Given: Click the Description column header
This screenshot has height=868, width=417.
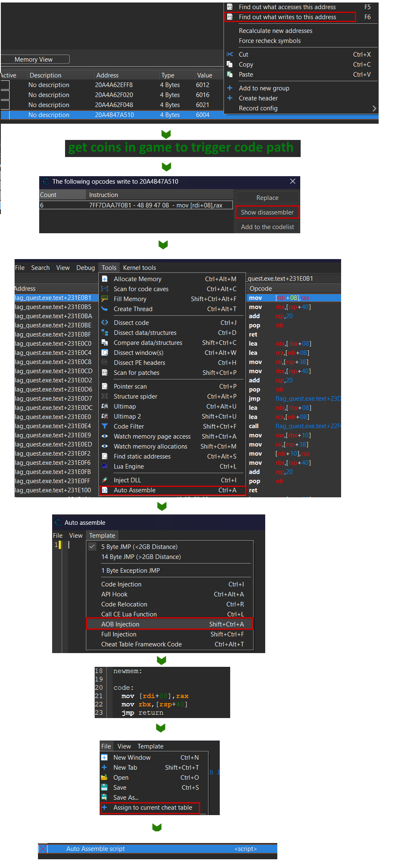Looking at the screenshot, I should (x=61, y=75).
